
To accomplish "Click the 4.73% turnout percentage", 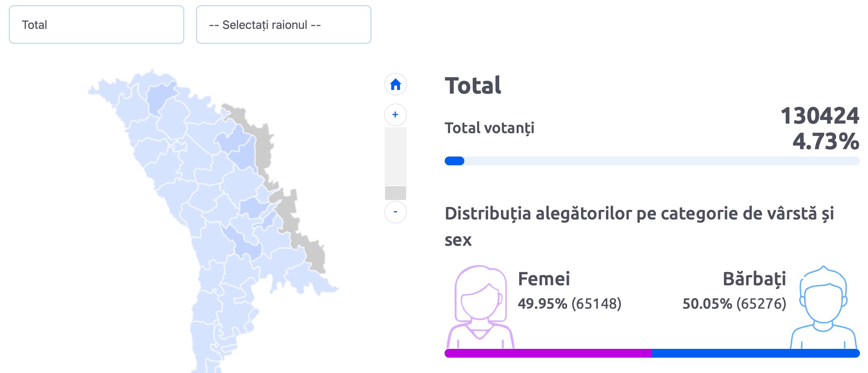I will pos(826,142).
